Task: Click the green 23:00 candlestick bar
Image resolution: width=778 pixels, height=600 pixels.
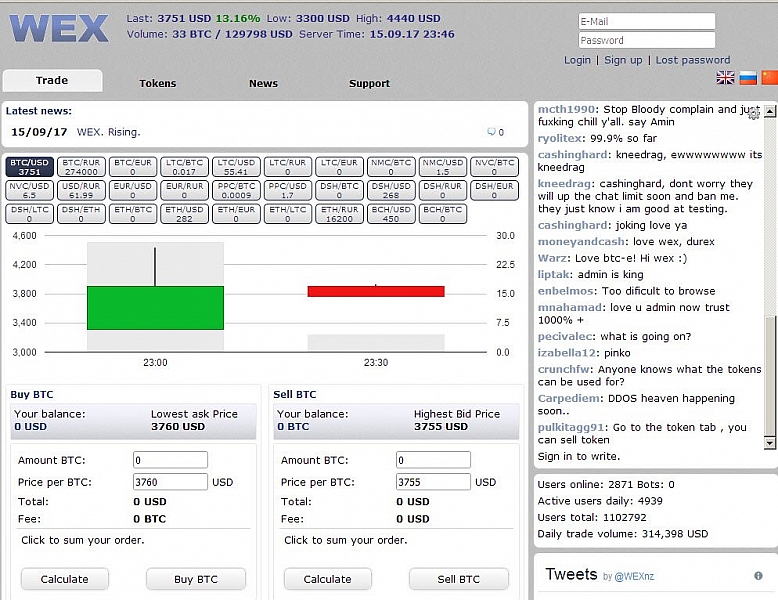Action: (155, 308)
